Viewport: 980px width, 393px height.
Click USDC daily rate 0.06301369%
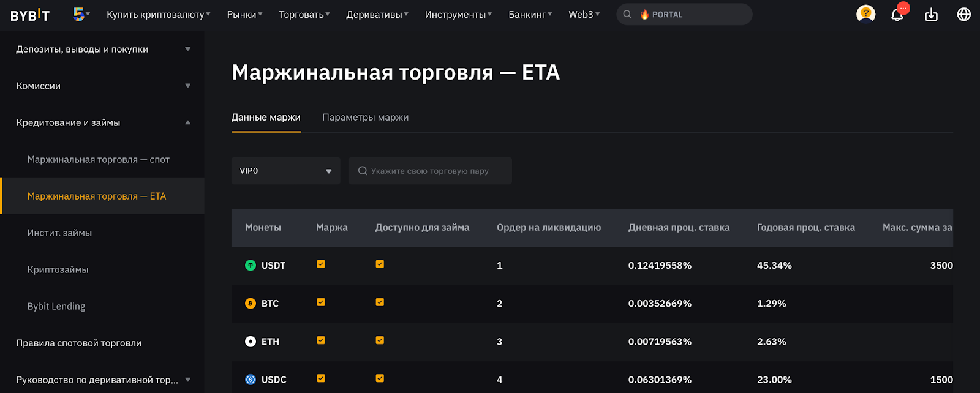pos(660,380)
